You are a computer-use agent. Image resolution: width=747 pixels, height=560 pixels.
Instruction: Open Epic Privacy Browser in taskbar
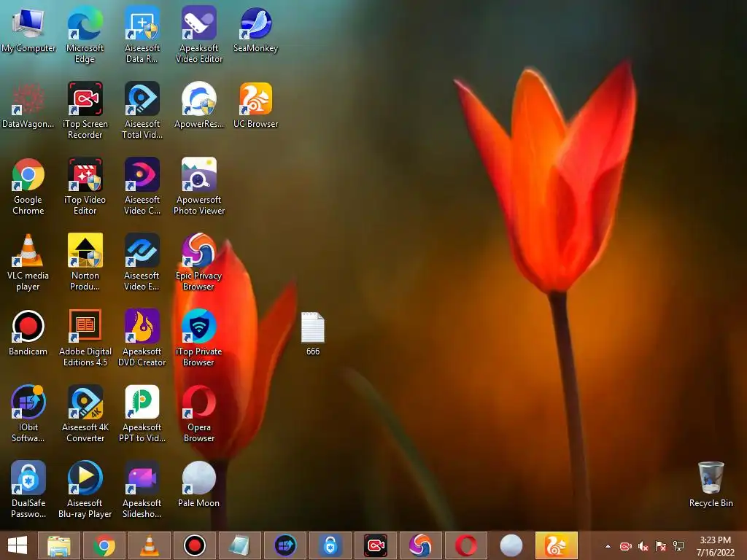(x=421, y=545)
